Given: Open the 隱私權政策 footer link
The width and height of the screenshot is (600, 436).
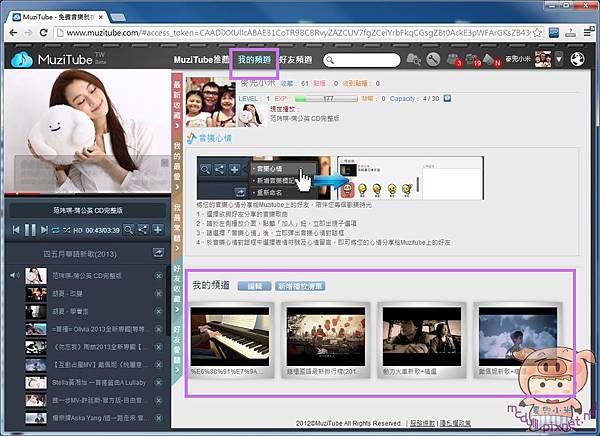Looking at the screenshot, I should point(455,423).
